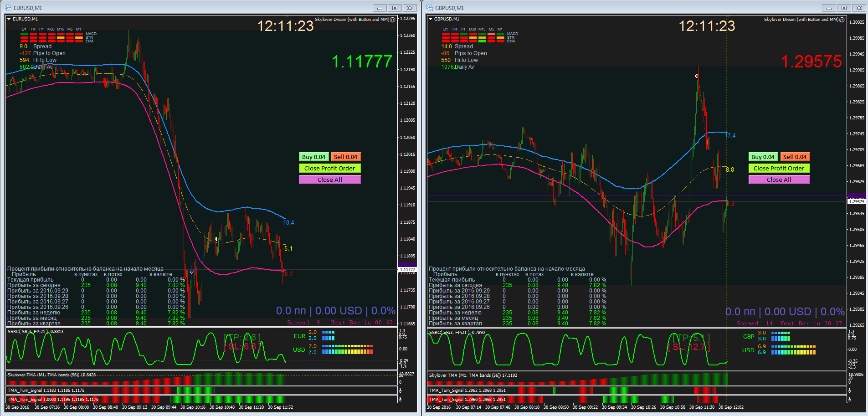This screenshot has width=868, height=416.
Task: Click the yellow M15 STR cell on GBPUSD
Action: (x=483, y=37)
